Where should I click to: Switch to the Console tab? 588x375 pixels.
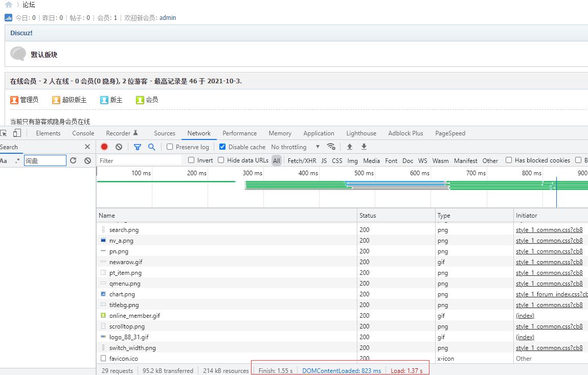point(83,133)
